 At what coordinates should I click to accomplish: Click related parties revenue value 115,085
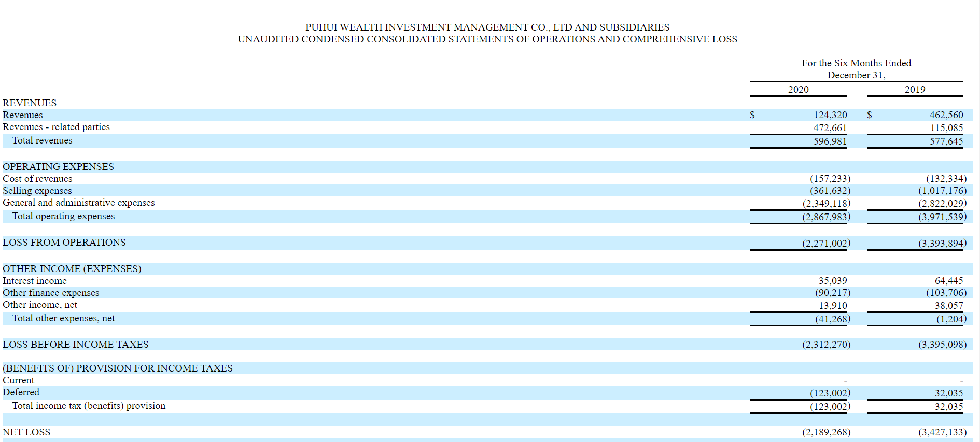pos(946,128)
